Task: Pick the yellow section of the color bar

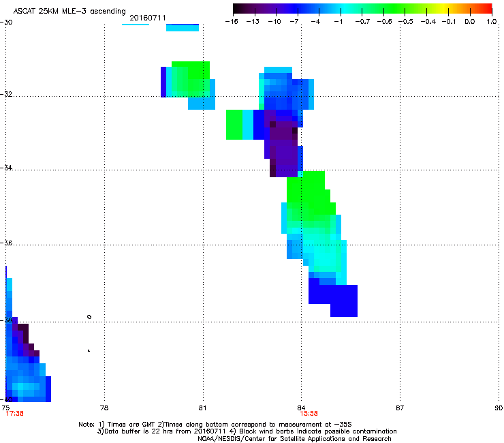Action: (x=445, y=8)
